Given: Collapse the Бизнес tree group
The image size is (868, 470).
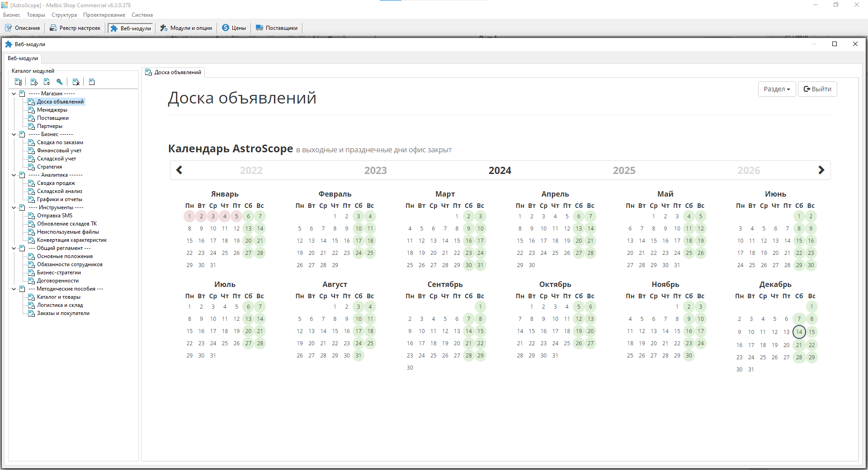Looking at the screenshot, I should pos(14,134).
